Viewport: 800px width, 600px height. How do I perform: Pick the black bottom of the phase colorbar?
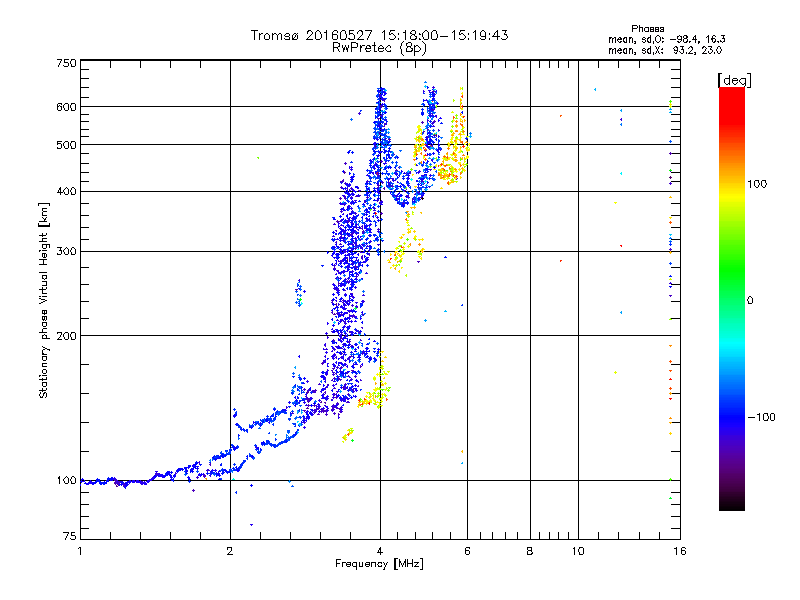click(x=732, y=504)
